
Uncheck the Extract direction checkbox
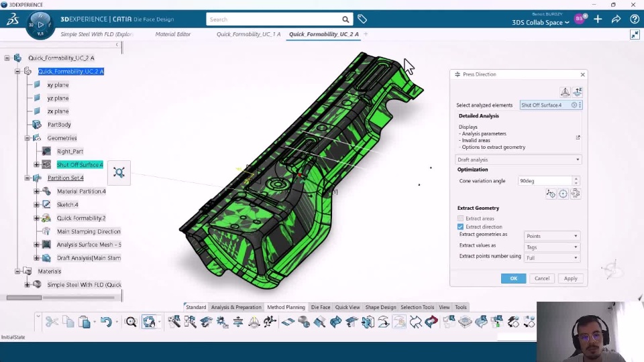click(x=460, y=227)
